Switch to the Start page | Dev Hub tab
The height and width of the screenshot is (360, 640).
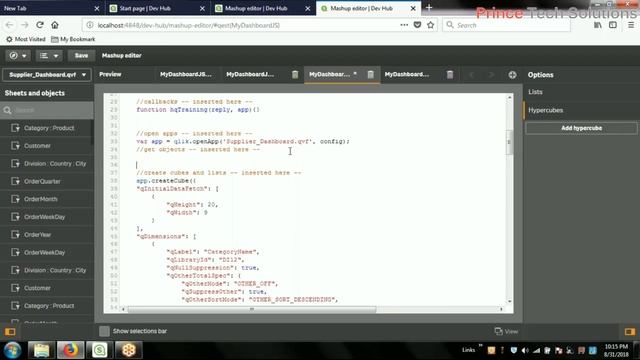click(157, 8)
